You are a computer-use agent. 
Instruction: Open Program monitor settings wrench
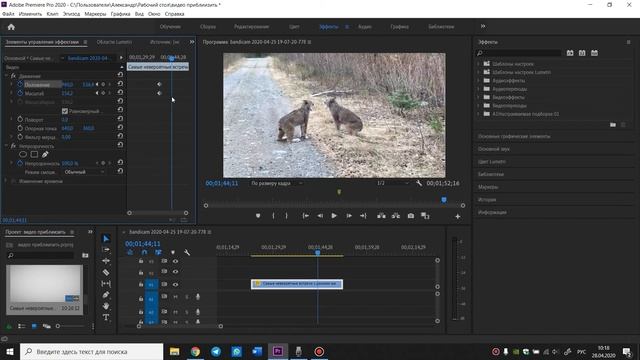pyautogui.click(x=419, y=183)
